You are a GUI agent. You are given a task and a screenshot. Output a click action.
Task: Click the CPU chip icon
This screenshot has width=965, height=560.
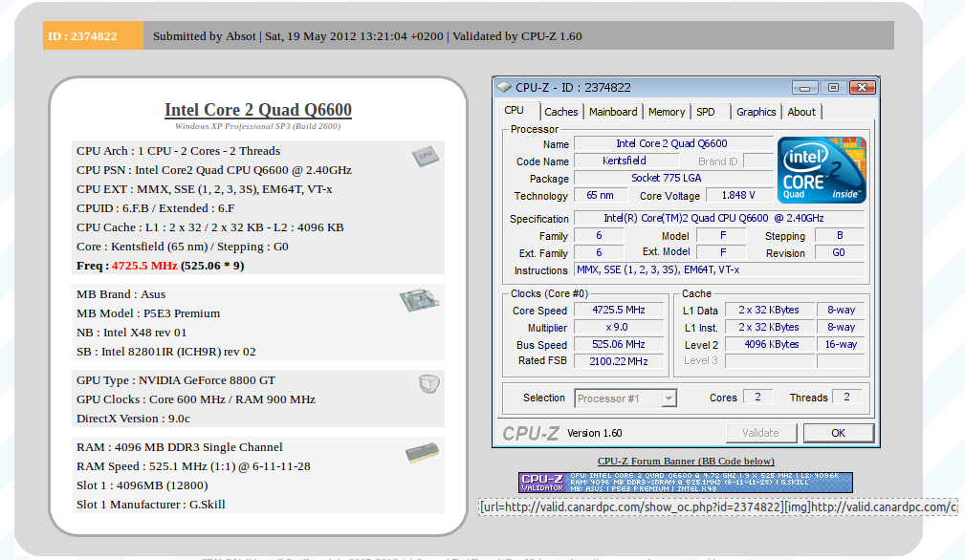[426, 156]
